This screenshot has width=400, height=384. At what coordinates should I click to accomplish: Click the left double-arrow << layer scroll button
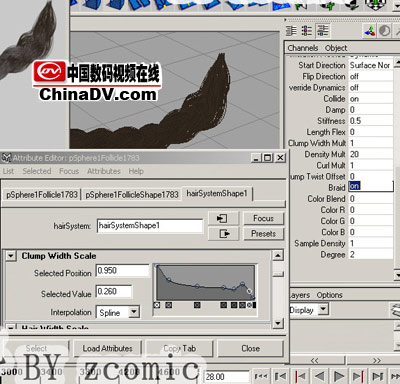[314, 360]
